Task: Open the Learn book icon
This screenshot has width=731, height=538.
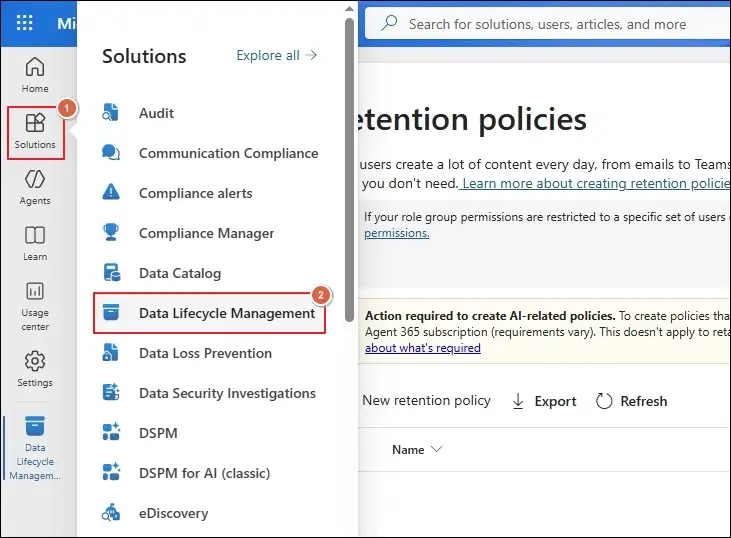Action: (x=35, y=235)
